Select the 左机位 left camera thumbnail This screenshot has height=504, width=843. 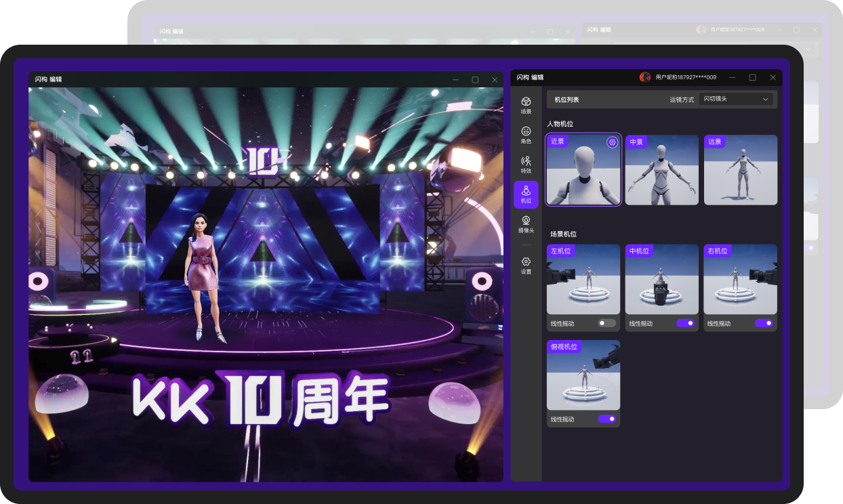(x=583, y=280)
